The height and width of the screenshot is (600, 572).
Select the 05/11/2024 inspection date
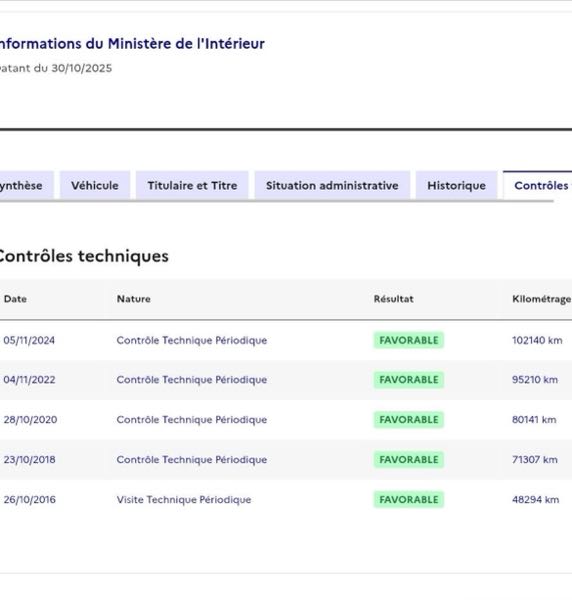click(29, 340)
